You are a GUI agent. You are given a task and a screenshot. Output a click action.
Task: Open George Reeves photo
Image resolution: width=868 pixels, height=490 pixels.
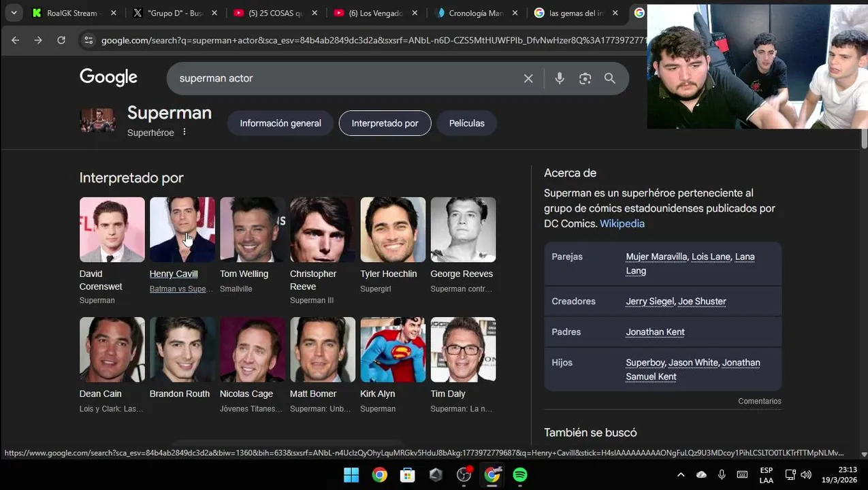(463, 229)
